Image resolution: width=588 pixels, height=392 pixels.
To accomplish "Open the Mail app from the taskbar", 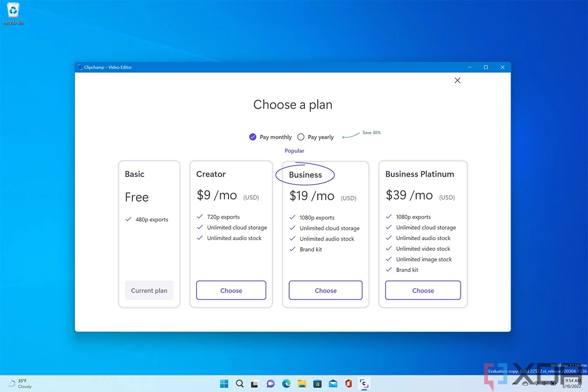I will (x=333, y=384).
